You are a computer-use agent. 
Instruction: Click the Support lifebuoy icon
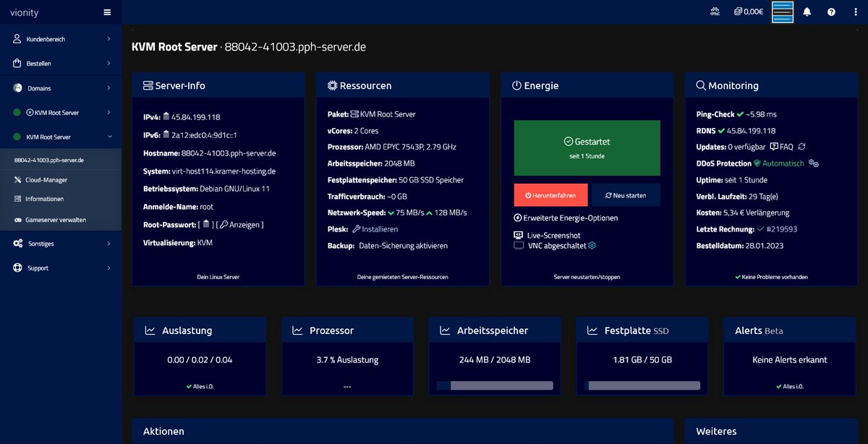point(17,268)
